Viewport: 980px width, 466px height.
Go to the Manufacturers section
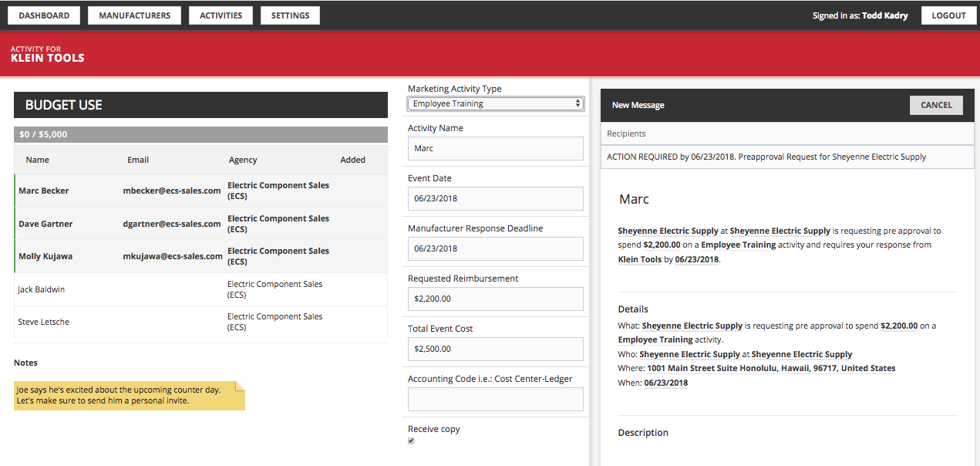click(x=135, y=15)
